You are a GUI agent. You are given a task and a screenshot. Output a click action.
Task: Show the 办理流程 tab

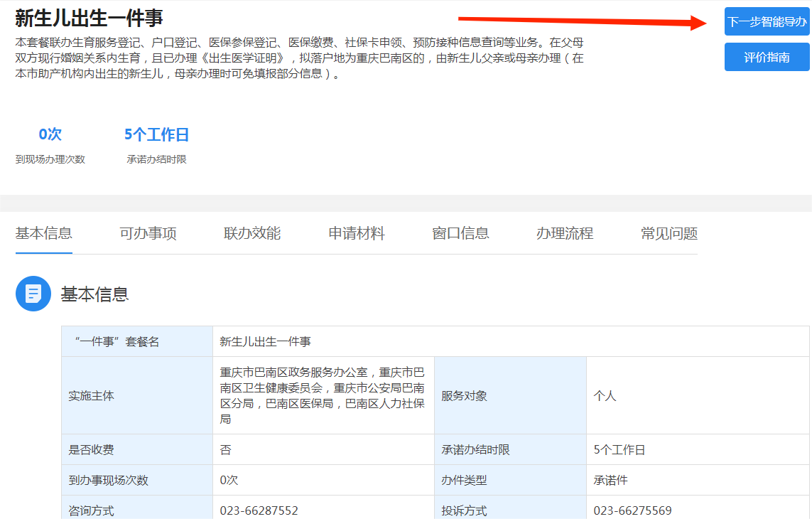pos(565,233)
